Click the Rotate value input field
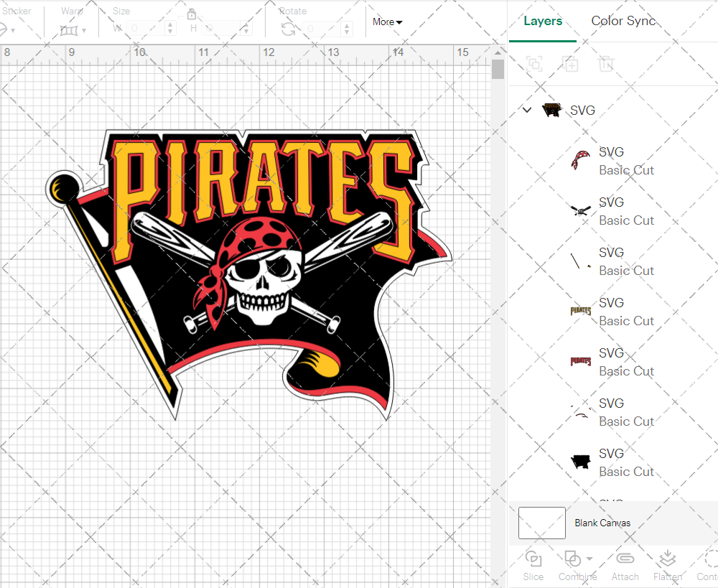 click(x=322, y=29)
